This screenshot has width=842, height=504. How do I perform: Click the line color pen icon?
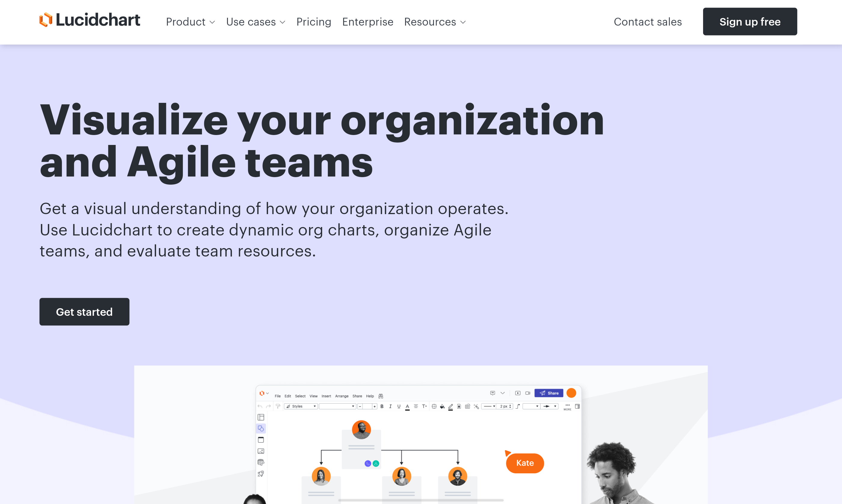(451, 407)
